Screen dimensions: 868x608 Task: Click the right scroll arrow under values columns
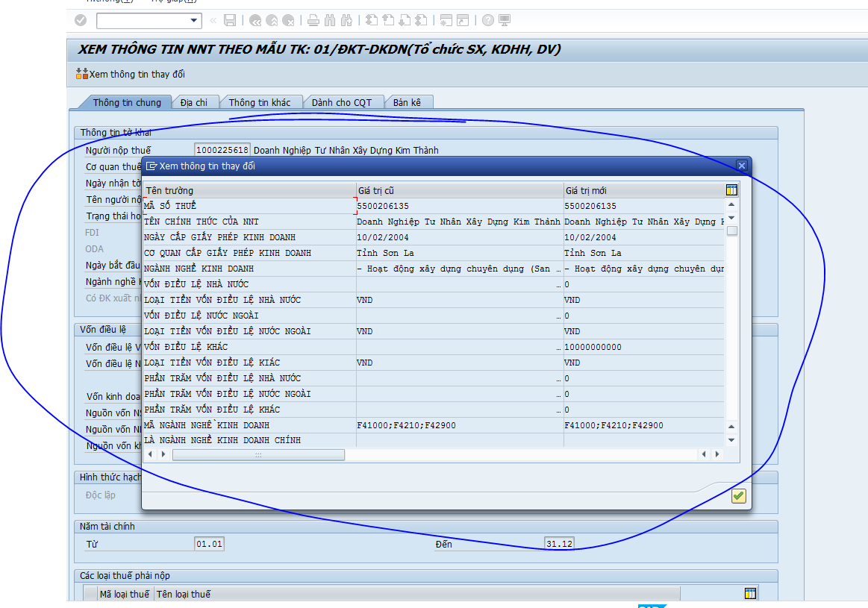(x=717, y=454)
